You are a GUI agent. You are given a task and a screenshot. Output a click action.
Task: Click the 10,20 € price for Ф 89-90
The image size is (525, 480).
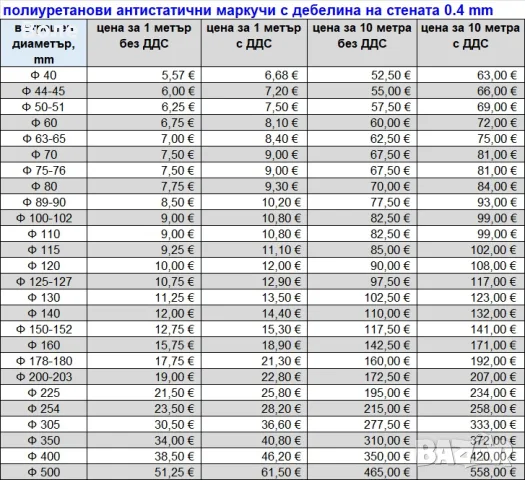click(254, 202)
